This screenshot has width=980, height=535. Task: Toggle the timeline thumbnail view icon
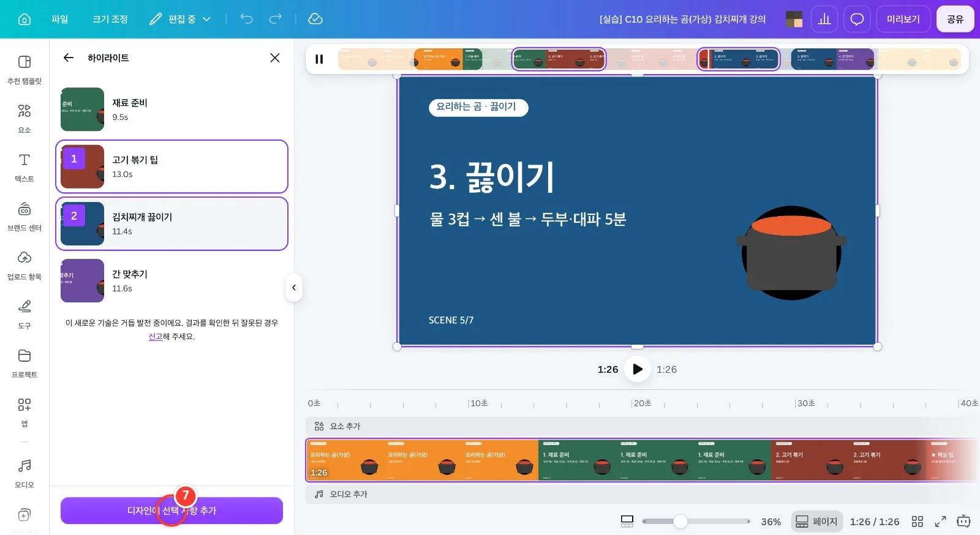(x=627, y=522)
